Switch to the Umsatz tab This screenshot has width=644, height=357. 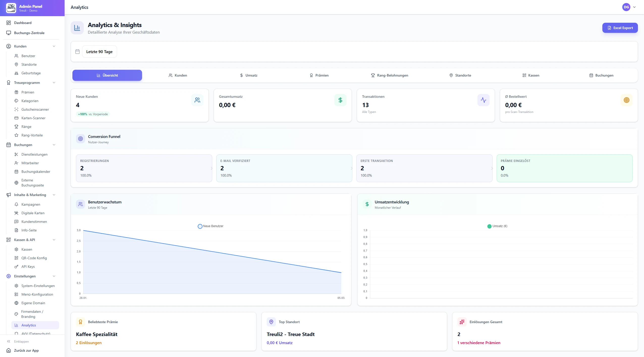[x=249, y=75]
